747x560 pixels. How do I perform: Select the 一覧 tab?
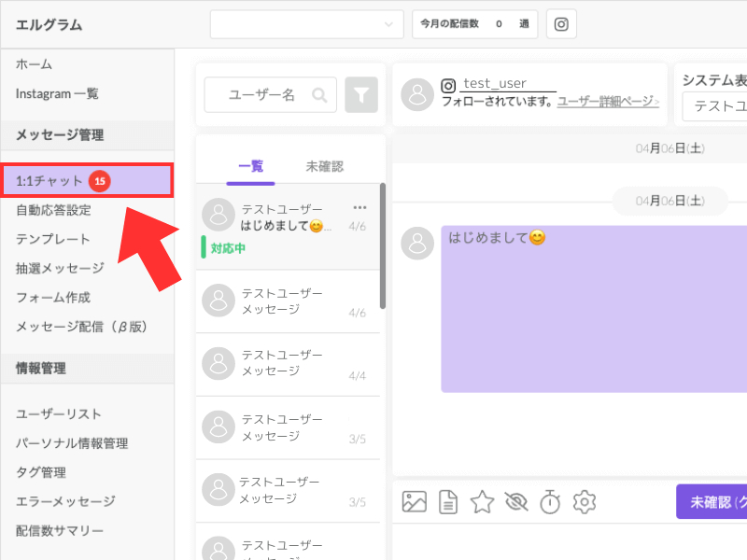pos(250,166)
